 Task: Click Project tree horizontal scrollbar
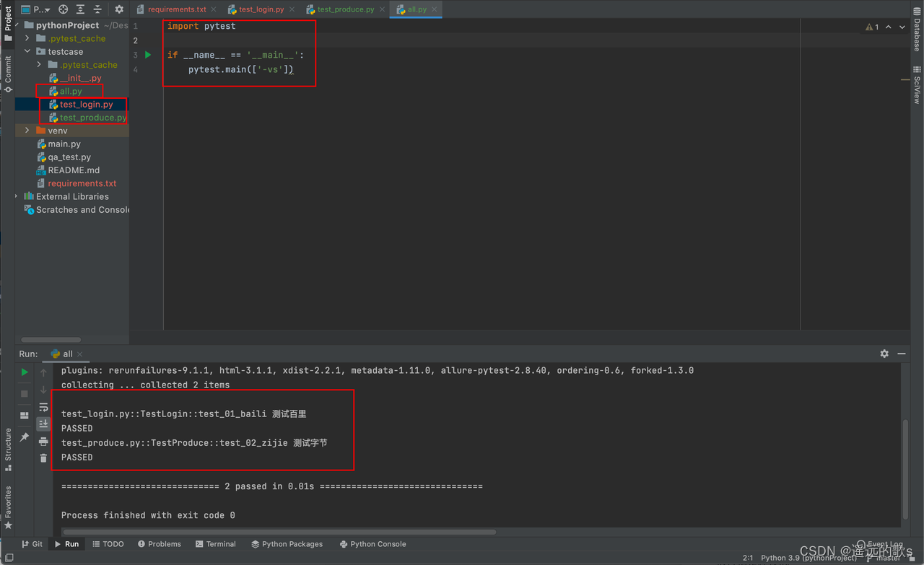(51, 339)
